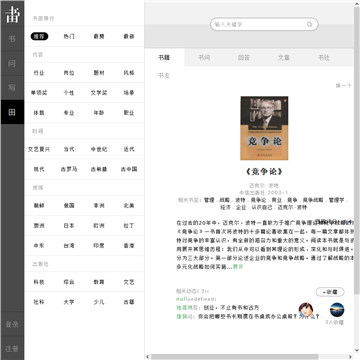Viewport: 360px width, 360px height.
Task: Filter by 近代 time period
Action: click(x=129, y=149)
